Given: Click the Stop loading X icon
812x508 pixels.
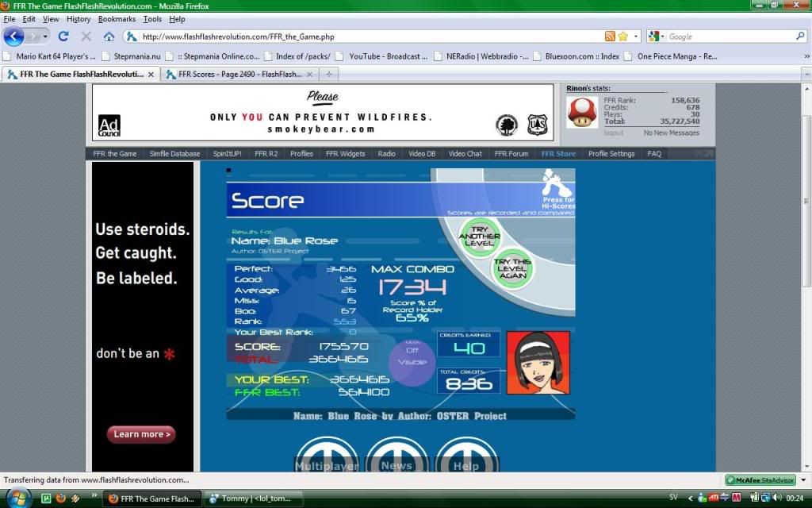Looking at the screenshot, I should coord(86,37).
